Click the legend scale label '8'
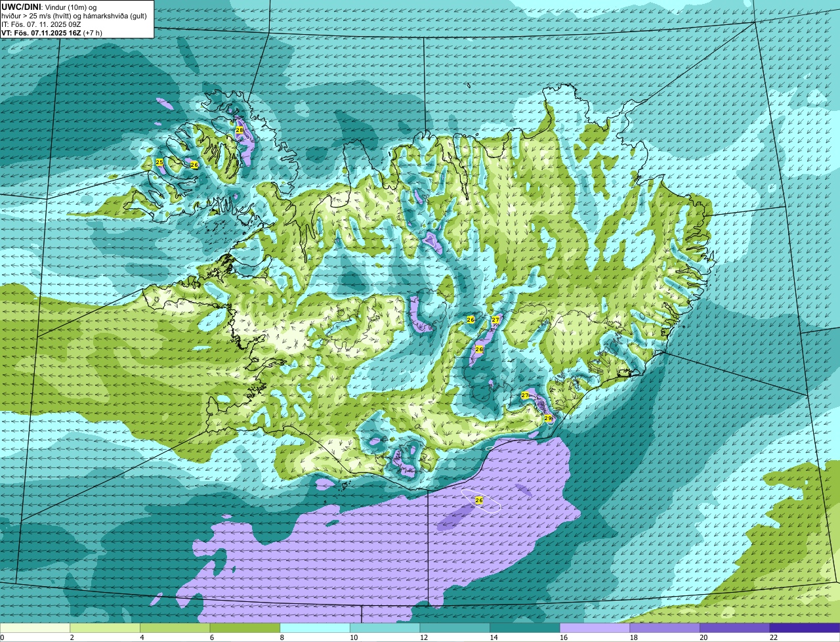 click(282, 637)
